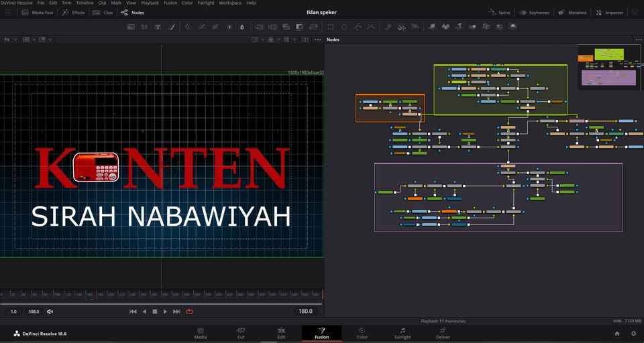Click frame 300 on time ruler
This screenshot has height=343, width=644.
164,294
